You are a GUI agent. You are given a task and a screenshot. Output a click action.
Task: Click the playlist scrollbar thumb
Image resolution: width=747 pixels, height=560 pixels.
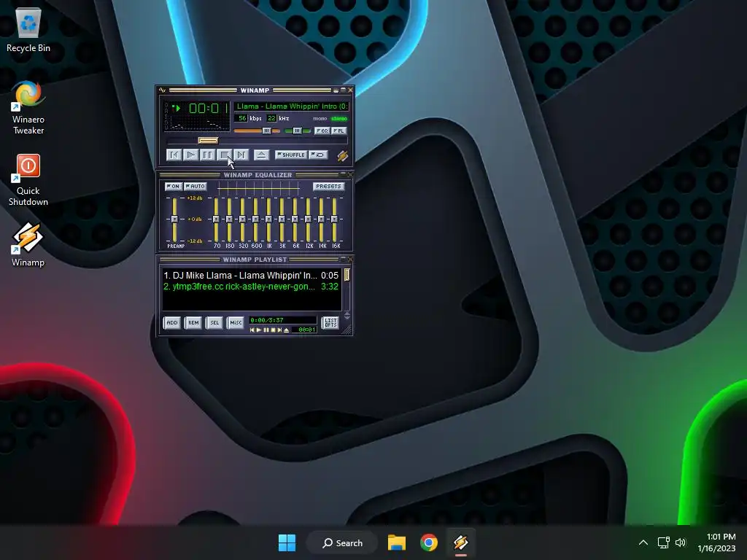347,274
